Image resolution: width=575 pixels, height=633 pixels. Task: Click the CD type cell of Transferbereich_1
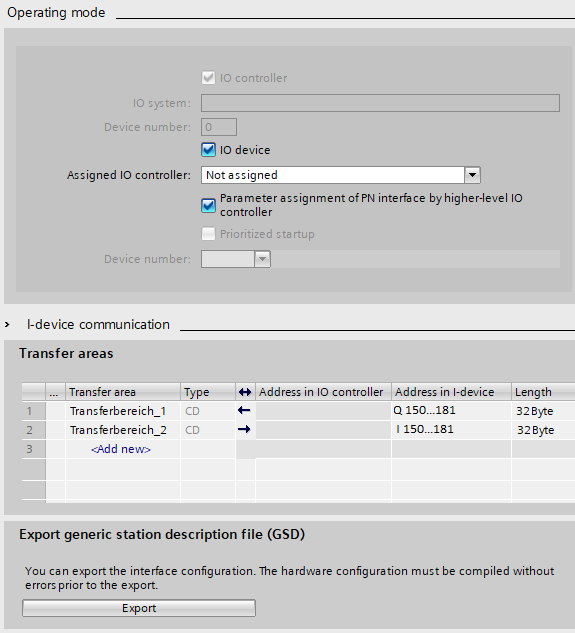click(x=208, y=411)
